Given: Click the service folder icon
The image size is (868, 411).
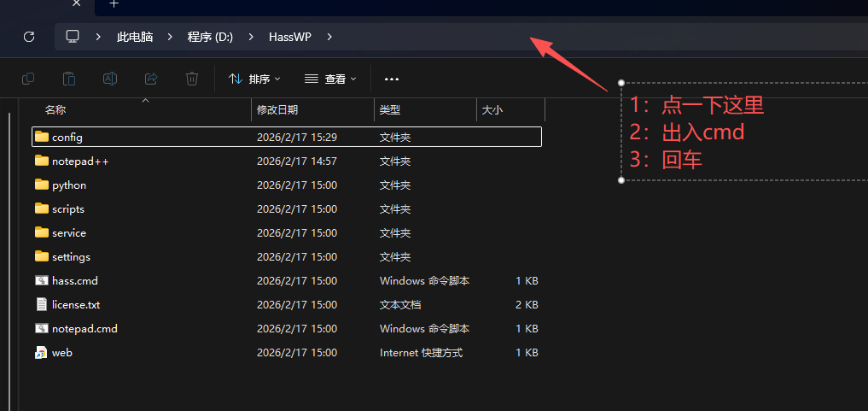Looking at the screenshot, I should [x=42, y=232].
